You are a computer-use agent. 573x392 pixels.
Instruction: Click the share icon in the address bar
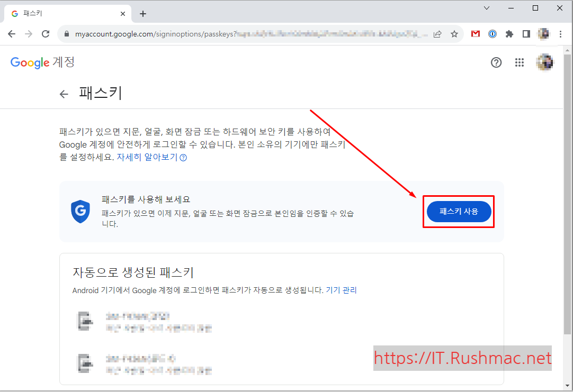tap(437, 33)
